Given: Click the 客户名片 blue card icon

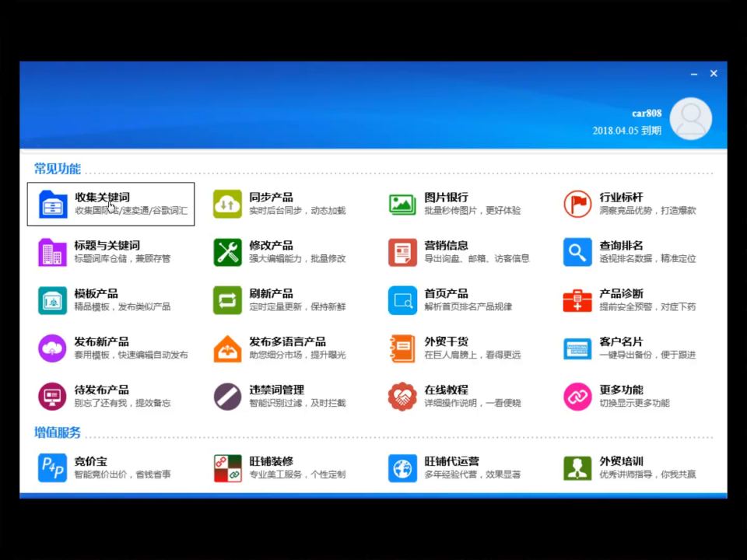Looking at the screenshot, I should 577,348.
